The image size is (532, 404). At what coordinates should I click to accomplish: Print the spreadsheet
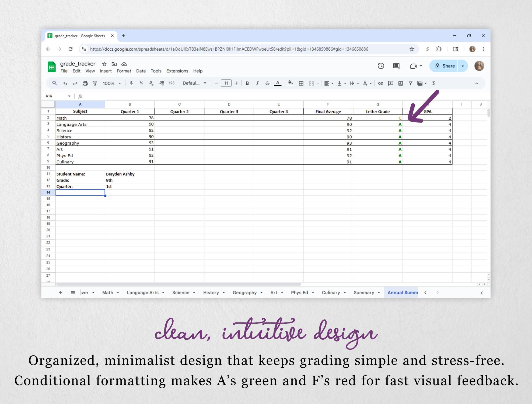click(x=85, y=83)
